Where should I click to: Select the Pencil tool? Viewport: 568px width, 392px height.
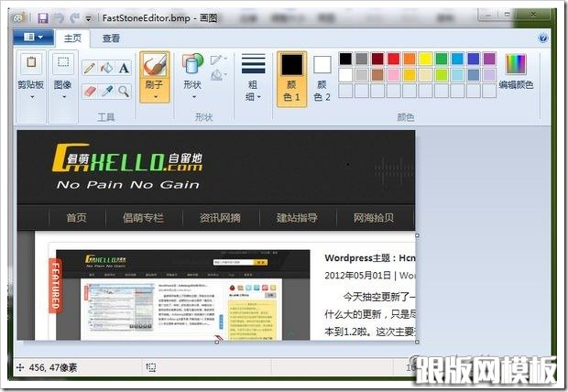pyautogui.click(x=90, y=68)
